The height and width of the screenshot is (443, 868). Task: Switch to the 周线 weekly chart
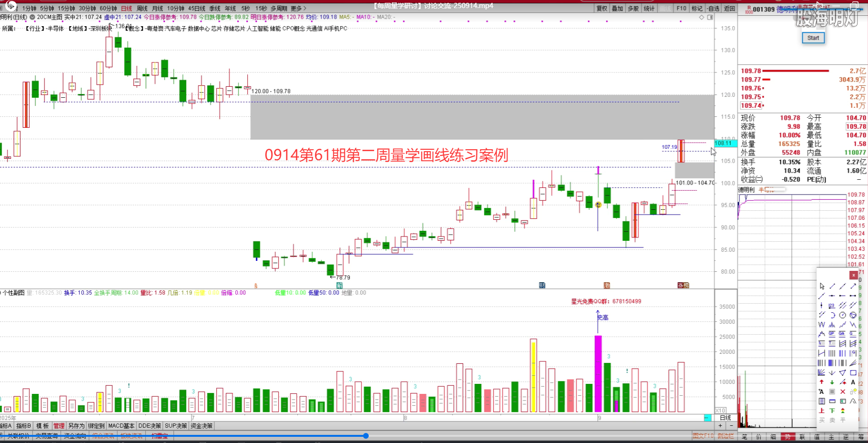(142, 9)
